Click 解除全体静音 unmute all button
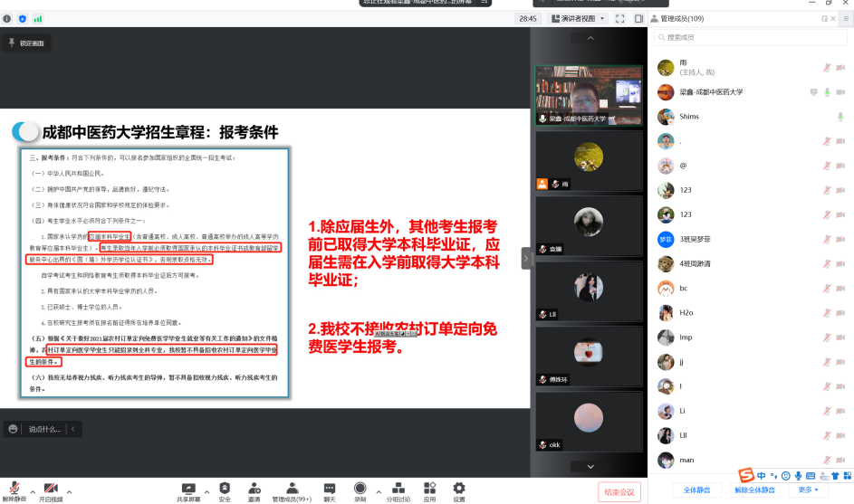Image resolution: width=854 pixels, height=504 pixels. tap(754, 490)
